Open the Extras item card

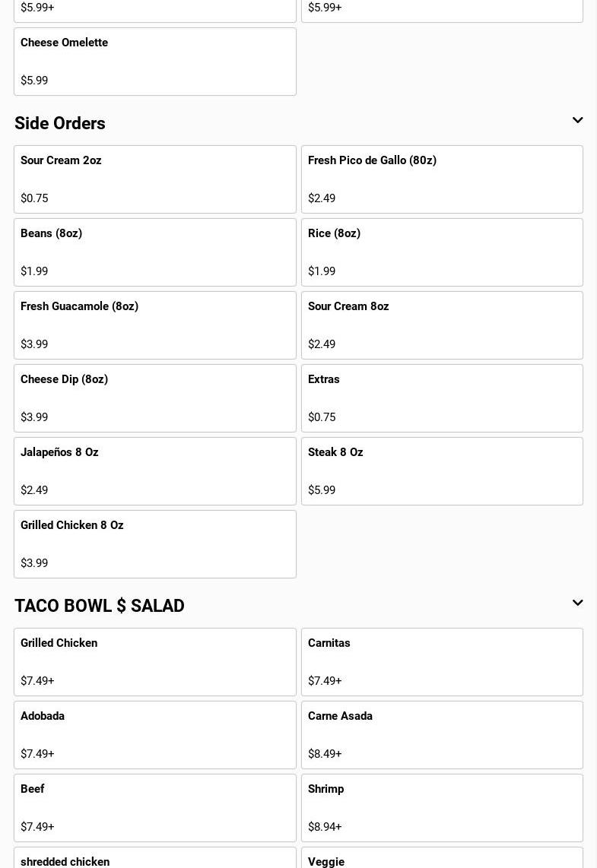point(442,398)
